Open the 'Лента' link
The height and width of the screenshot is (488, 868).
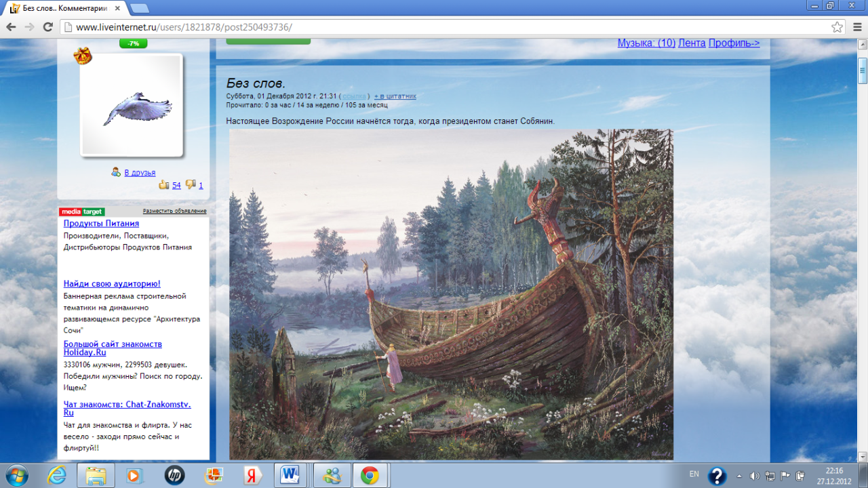tap(692, 43)
